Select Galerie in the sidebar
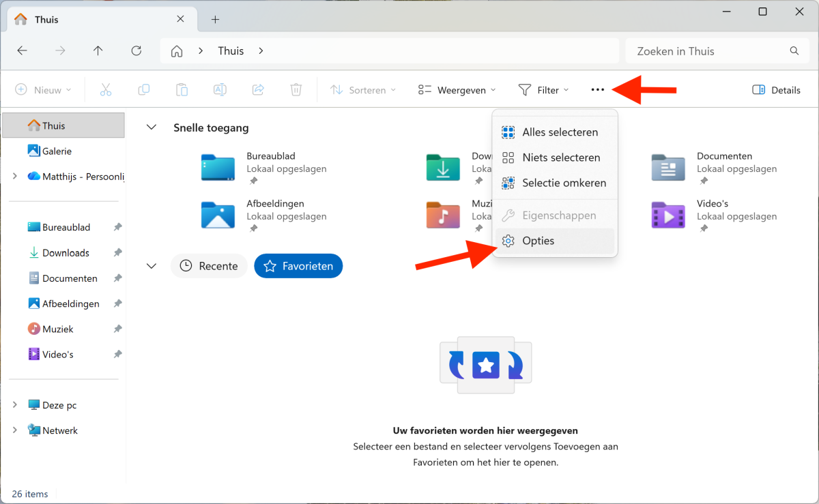 pos(57,151)
